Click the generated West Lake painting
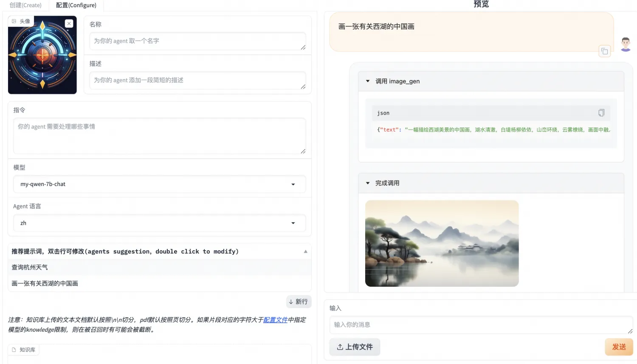This screenshot has height=364, width=637. (x=442, y=243)
